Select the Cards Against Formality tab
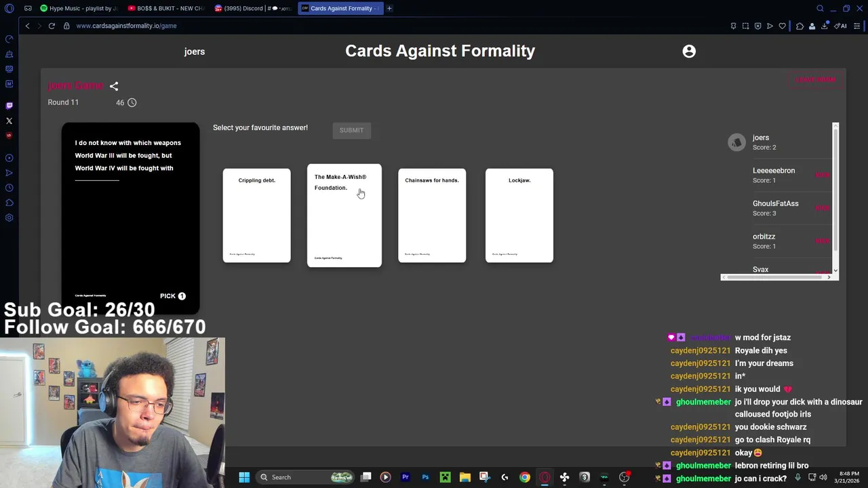The image size is (868, 488). [340, 8]
